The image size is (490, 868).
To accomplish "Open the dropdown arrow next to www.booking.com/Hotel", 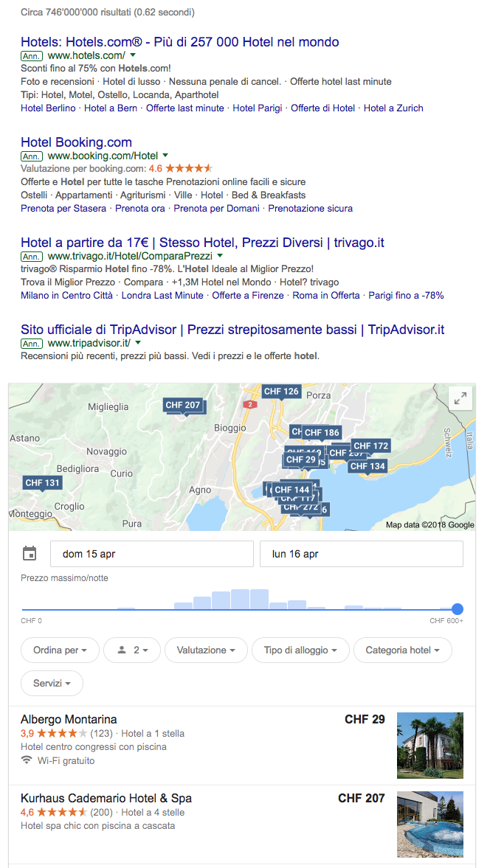I will click(x=165, y=156).
